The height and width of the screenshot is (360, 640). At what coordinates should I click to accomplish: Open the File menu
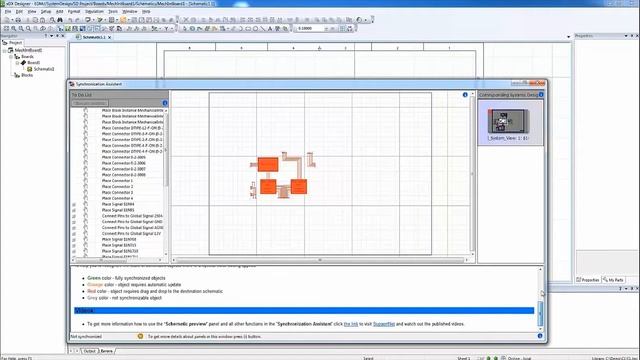[8, 12]
